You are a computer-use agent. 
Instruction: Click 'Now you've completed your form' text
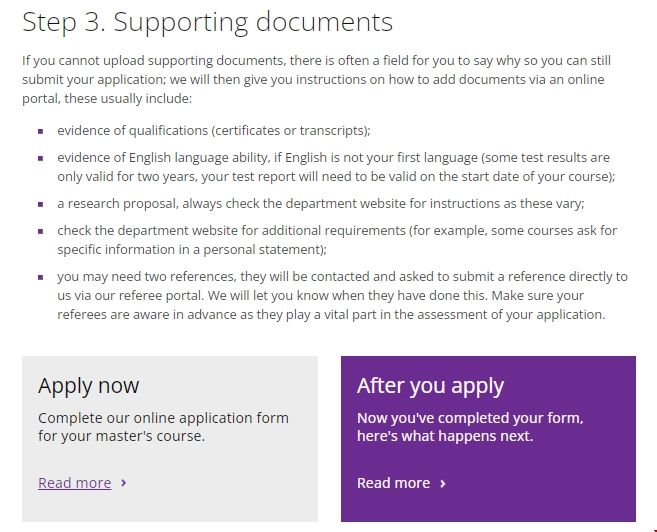[x=470, y=417]
